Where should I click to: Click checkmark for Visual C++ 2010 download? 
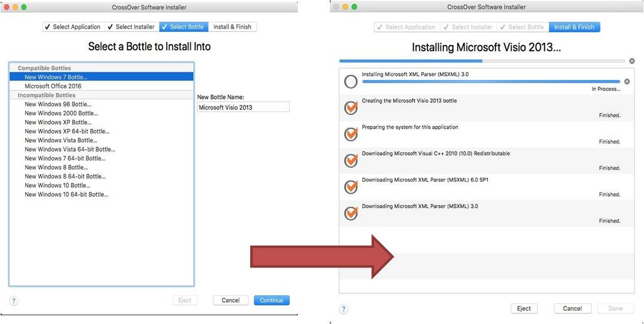click(351, 160)
